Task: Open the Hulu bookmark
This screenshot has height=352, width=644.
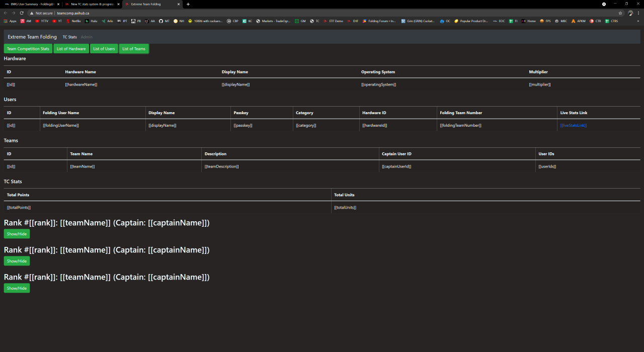Action: click(x=91, y=21)
